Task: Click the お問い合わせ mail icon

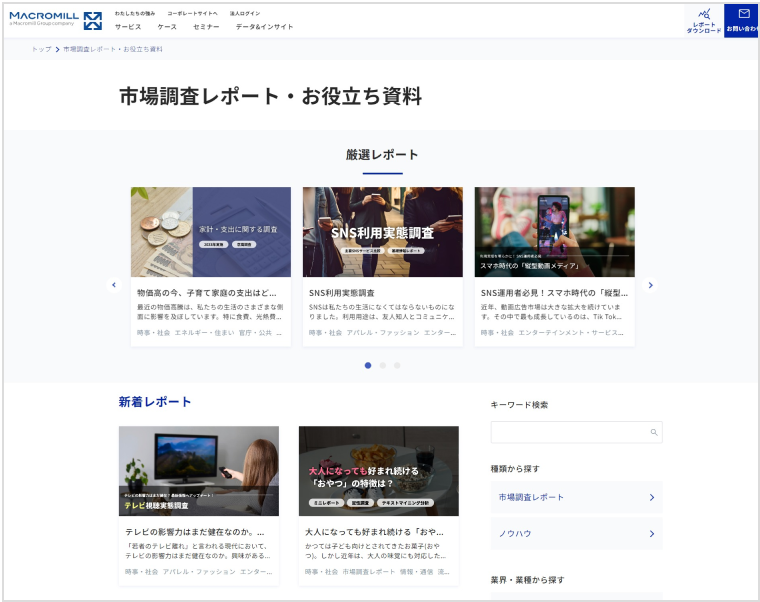Action: coord(743,15)
